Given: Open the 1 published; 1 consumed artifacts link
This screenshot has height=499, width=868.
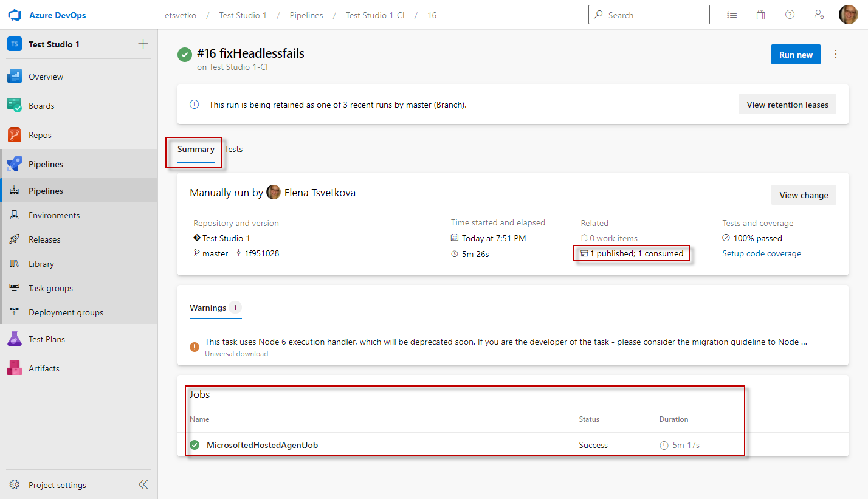Looking at the screenshot, I should coord(632,253).
